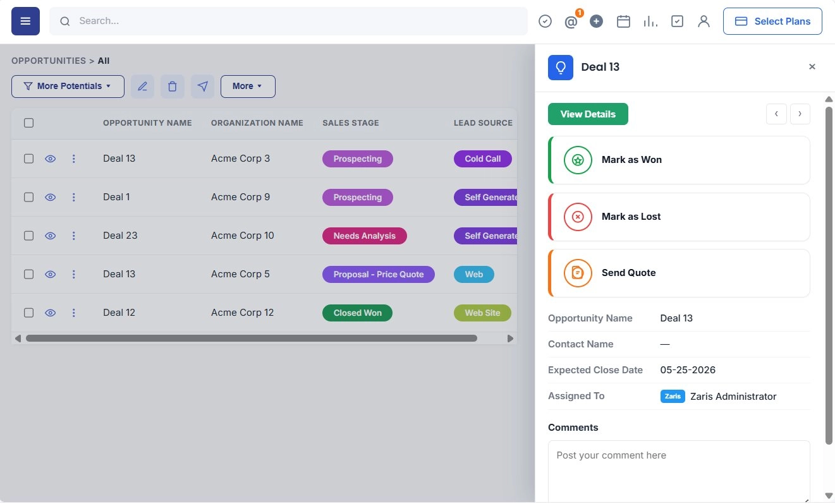Sort by Lead Source column header
The height and width of the screenshot is (504, 835).
pyautogui.click(x=483, y=123)
